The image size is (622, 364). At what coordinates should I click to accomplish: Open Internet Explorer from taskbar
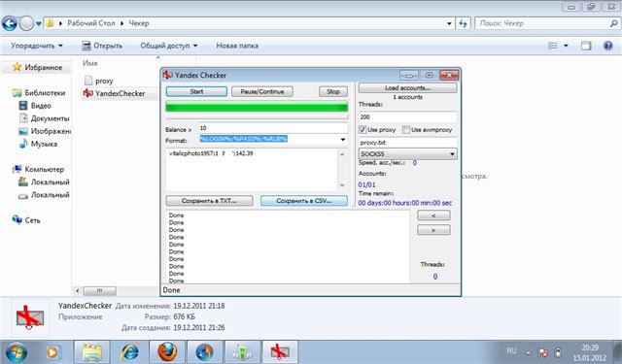coord(129,352)
